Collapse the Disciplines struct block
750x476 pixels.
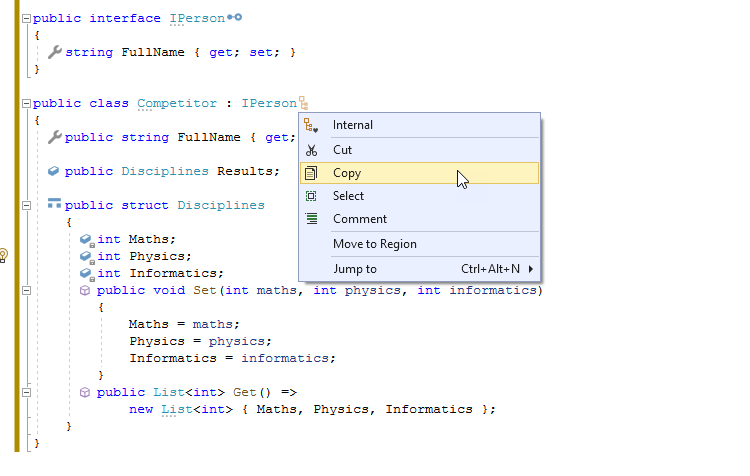click(26, 205)
